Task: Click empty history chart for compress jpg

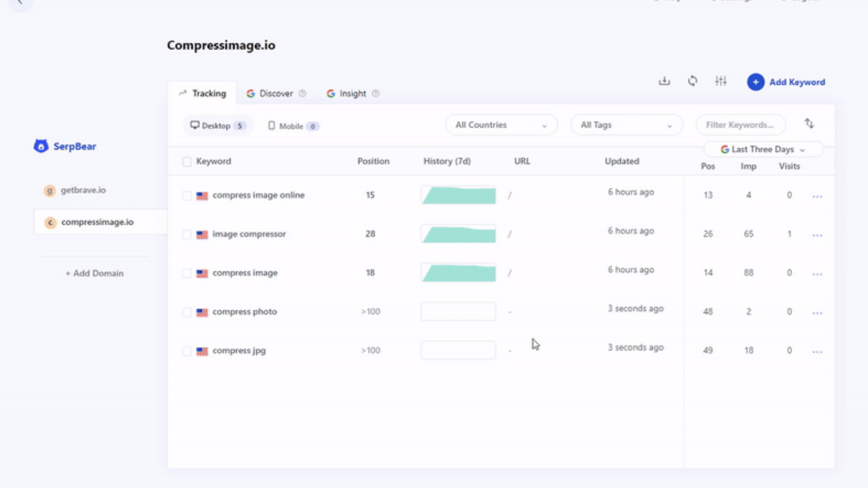Action: 458,350
